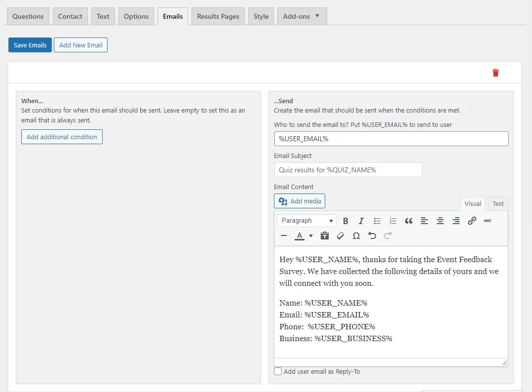The width and height of the screenshot is (532, 392).
Task: Click the Save Emails button
Action: click(30, 45)
